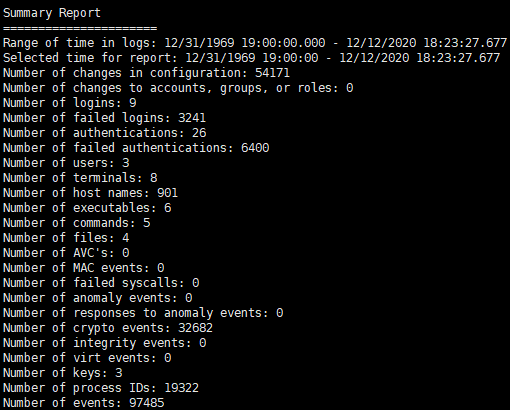Click the Number of executables line
The image size is (510, 410).
click(x=87, y=208)
